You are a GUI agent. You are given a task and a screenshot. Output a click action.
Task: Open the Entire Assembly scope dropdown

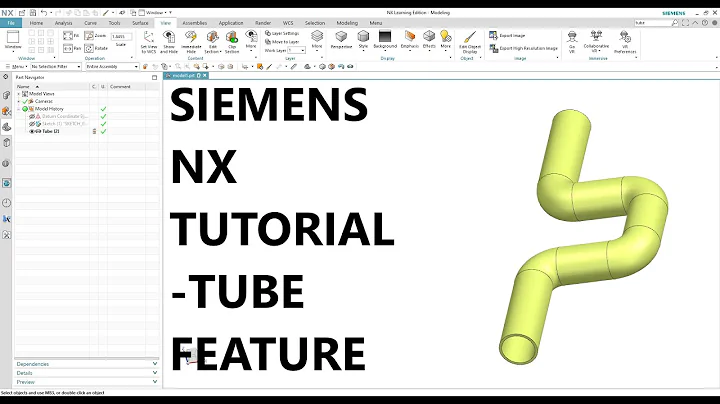tap(112, 67)
